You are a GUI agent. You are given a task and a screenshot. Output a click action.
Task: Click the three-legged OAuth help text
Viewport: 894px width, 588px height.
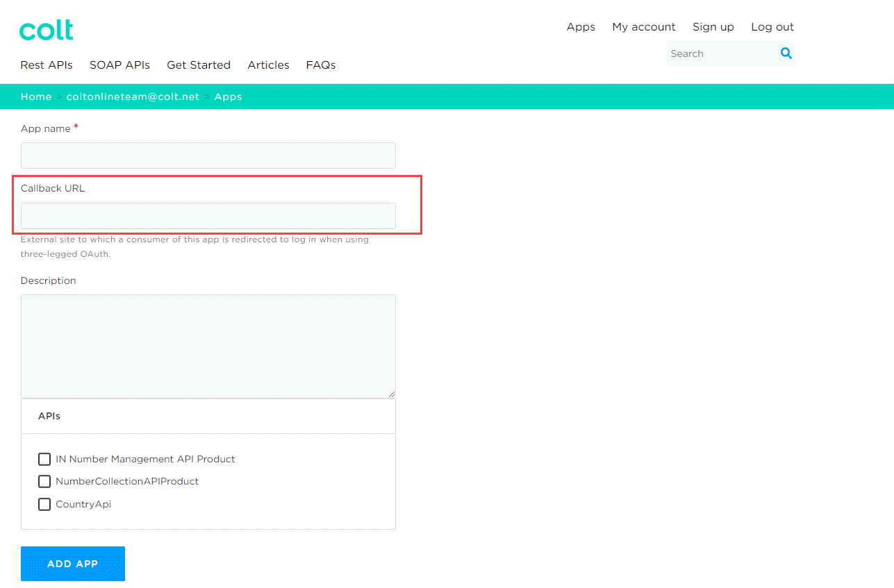(x=194, y=246)
